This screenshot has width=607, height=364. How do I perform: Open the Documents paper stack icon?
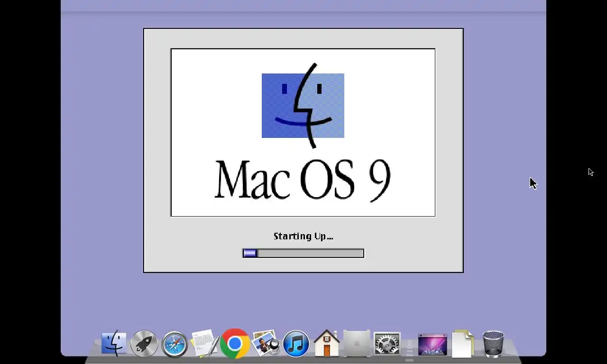[x=463, y=343]
